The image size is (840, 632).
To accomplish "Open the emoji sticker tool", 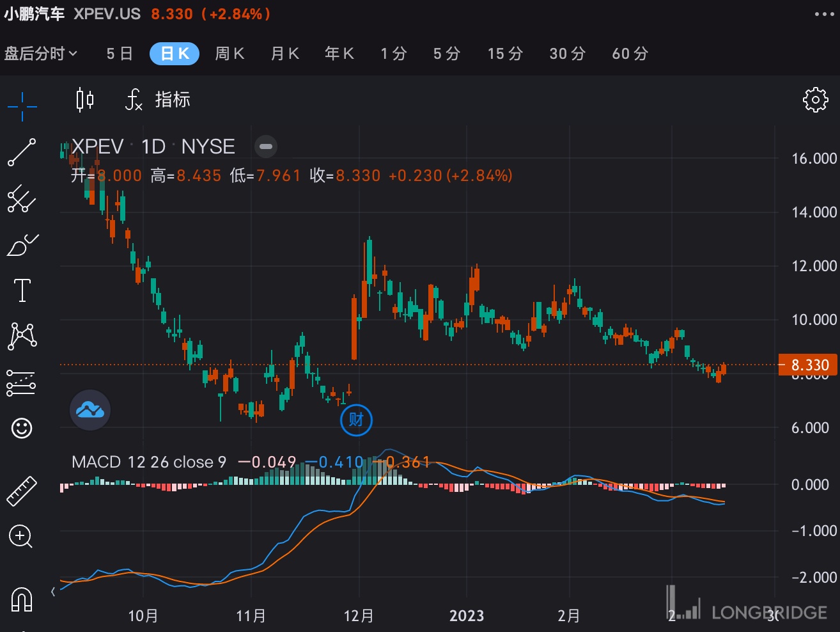I will tap(22, 428).
